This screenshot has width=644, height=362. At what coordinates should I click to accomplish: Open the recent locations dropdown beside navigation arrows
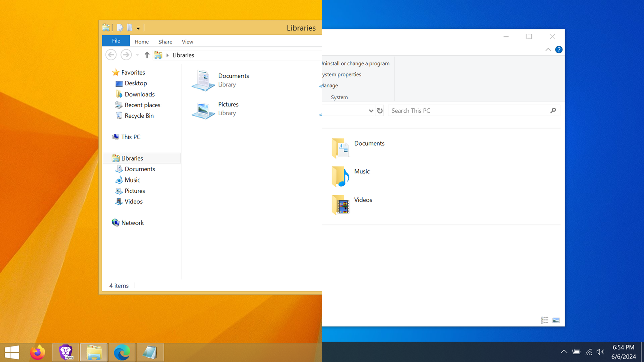[x=137, y=55]
